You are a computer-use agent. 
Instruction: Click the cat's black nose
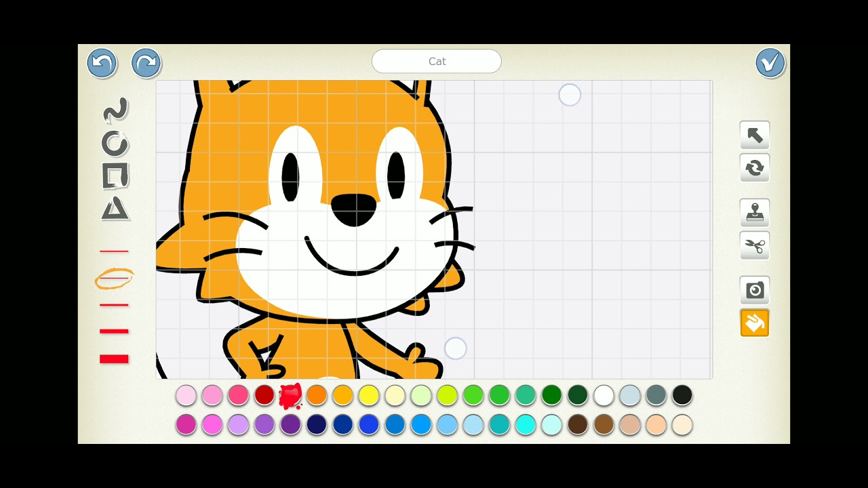click(354, 209)
